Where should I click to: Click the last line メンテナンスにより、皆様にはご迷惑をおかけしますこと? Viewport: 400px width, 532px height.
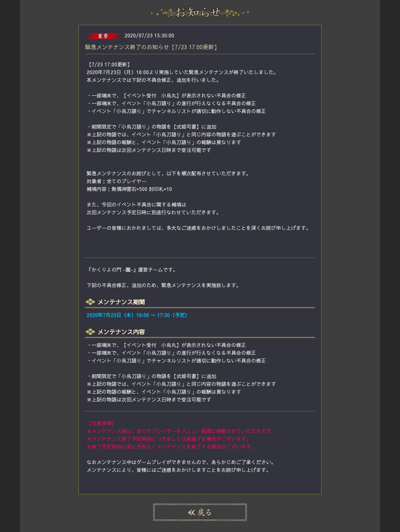[179, 470]
